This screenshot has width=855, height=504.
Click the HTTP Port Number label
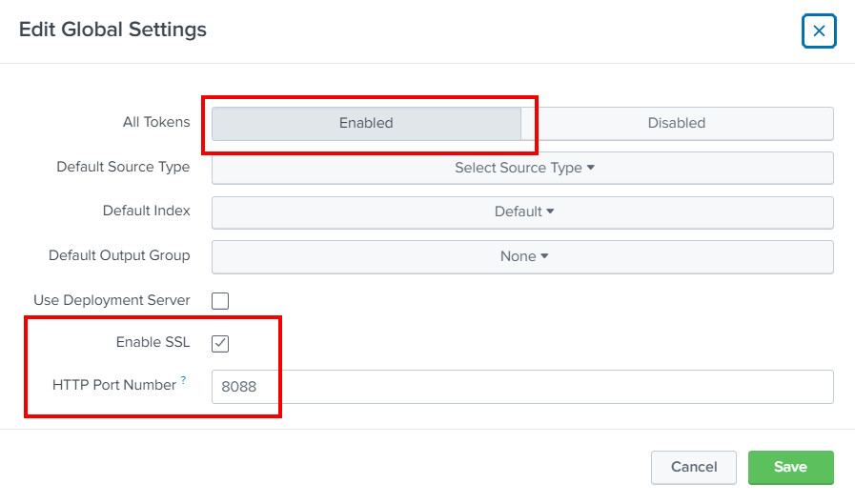tap(114, 385)
